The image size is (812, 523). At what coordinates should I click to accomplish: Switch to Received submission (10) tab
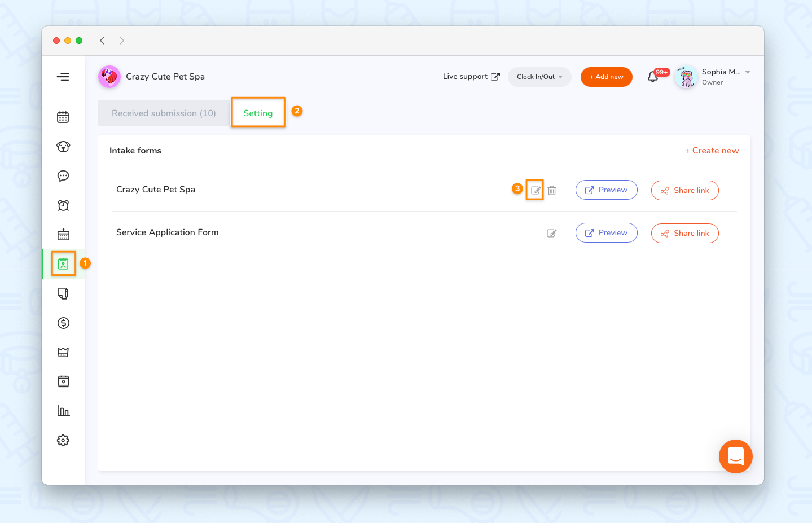point(164,113)
